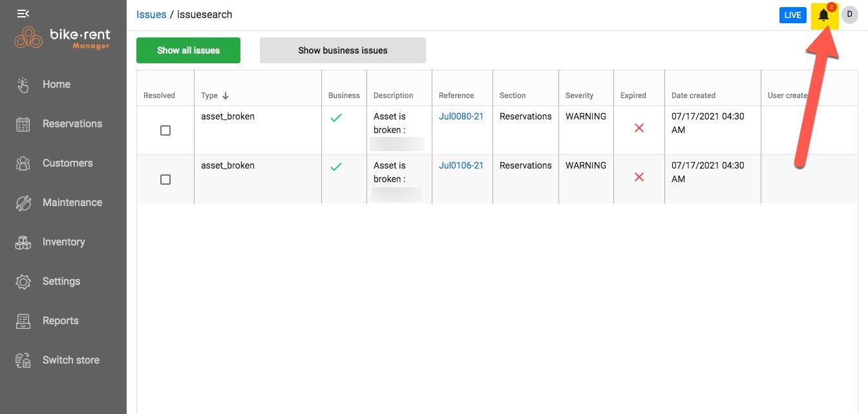Collapse the sidebar using the top toggle

tap(23, 13)
